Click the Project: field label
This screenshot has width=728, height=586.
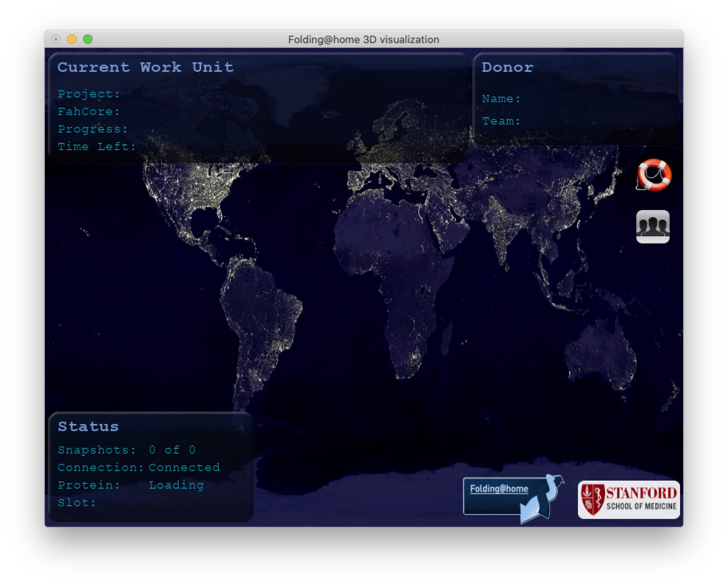89,94
